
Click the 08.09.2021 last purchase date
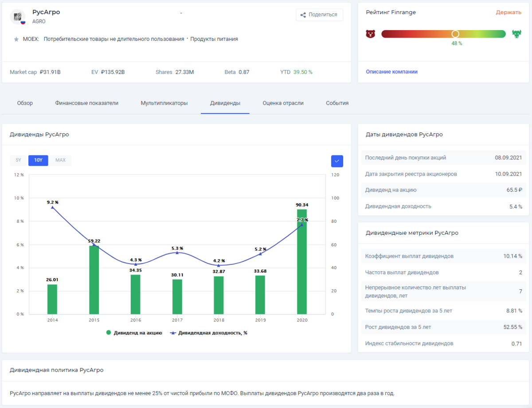click(x=509, y=158)
